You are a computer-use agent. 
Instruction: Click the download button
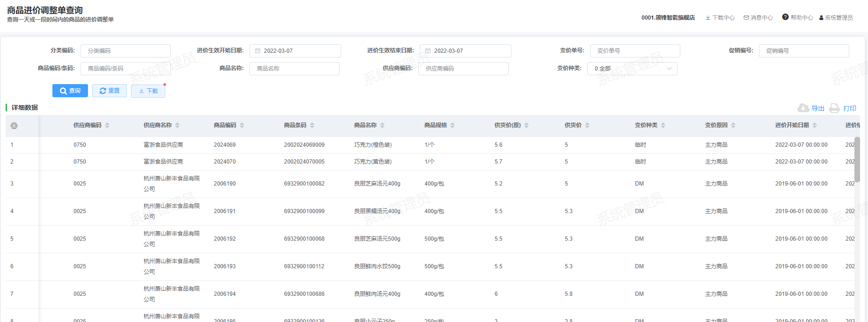coord(148,91)
